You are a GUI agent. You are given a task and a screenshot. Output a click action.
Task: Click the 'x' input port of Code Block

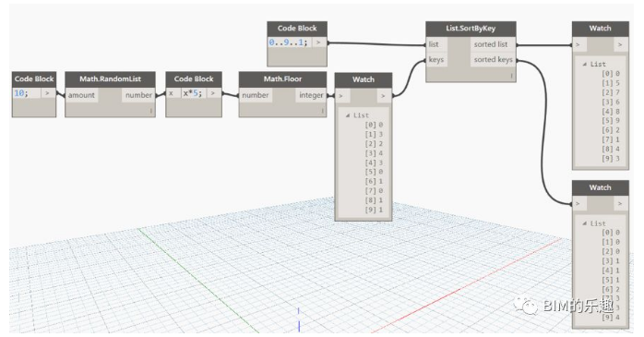click(x=172, y=93)
